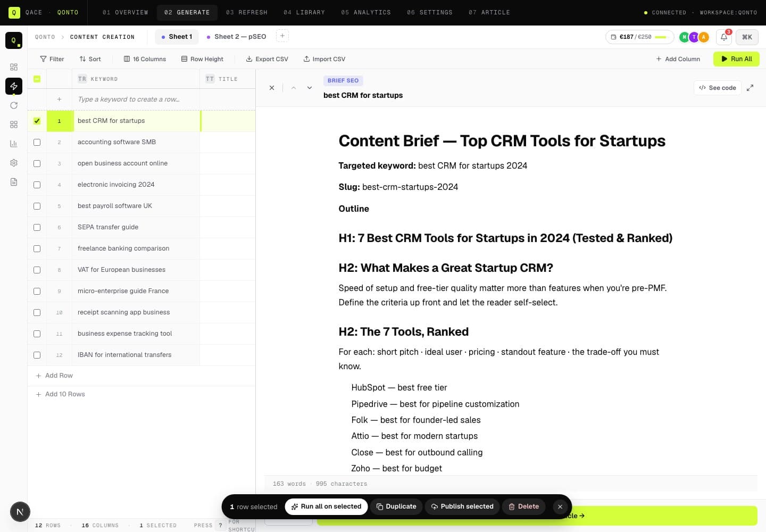Image resolution: width=766 pixels, height=532 pixels.
Task: Open the overview grid icon in sidebar
Action: coord(14,67)
